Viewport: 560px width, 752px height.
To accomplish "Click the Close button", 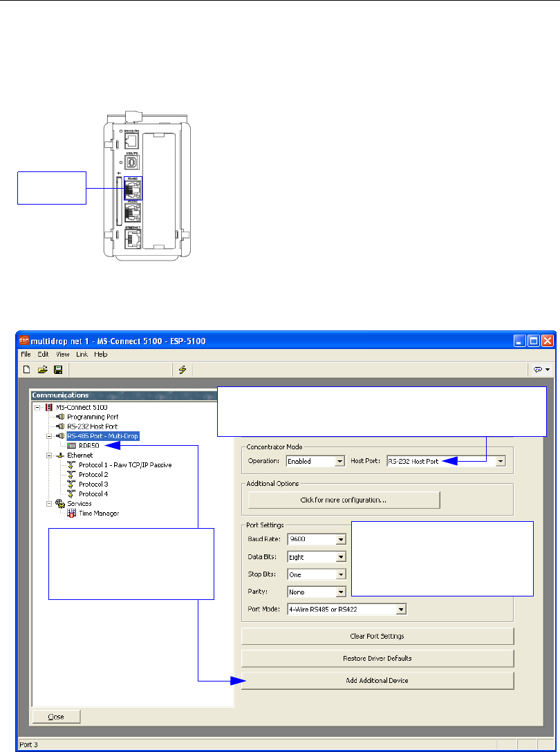I will [56, 717].
